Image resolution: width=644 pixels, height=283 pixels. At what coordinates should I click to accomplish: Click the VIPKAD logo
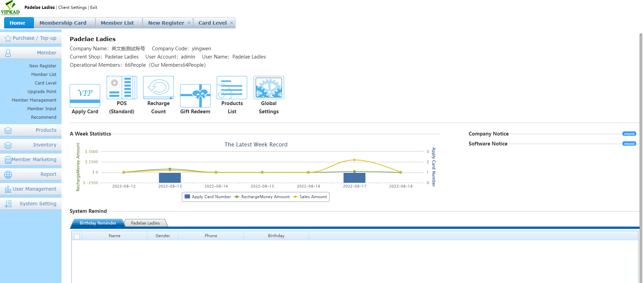coord(10,8)
